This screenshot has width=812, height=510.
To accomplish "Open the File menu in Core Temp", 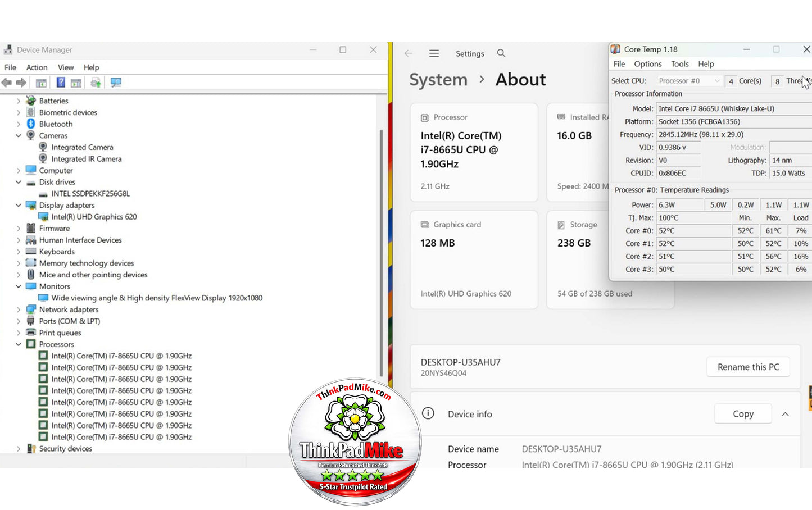I will point(619,64).
